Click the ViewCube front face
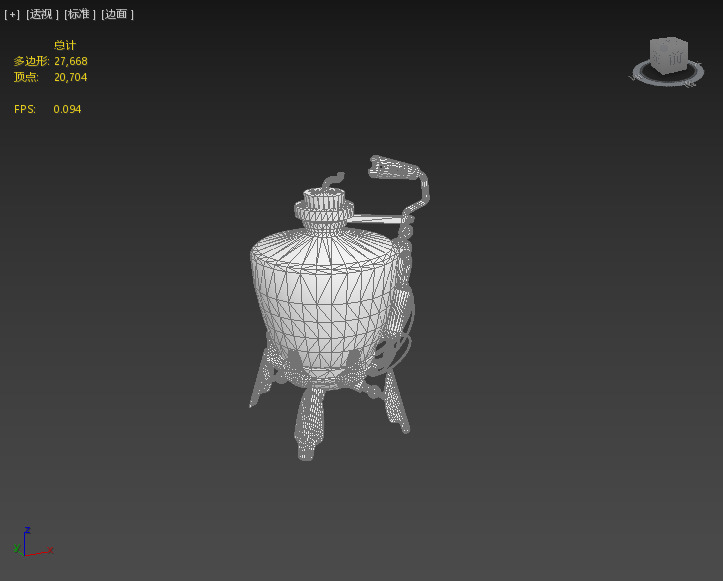The image size is (723, 581). point(675,58)
